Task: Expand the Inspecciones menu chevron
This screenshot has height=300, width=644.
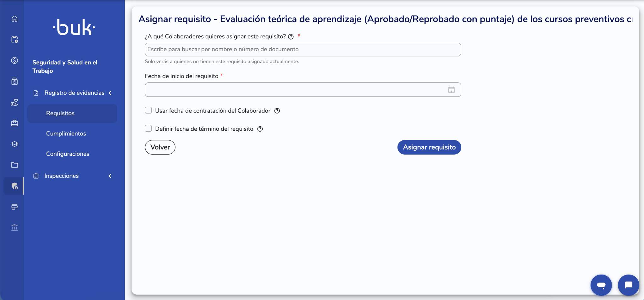Action: (110, 176)
